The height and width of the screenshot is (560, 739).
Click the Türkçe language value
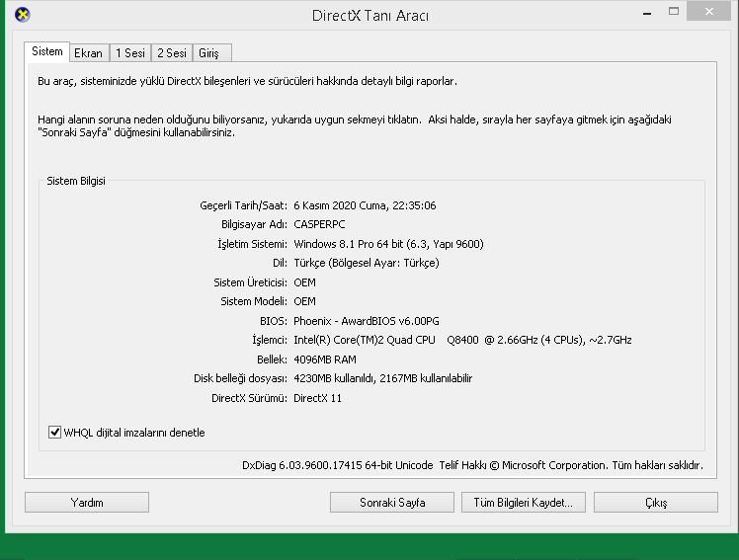pos(367,263)
